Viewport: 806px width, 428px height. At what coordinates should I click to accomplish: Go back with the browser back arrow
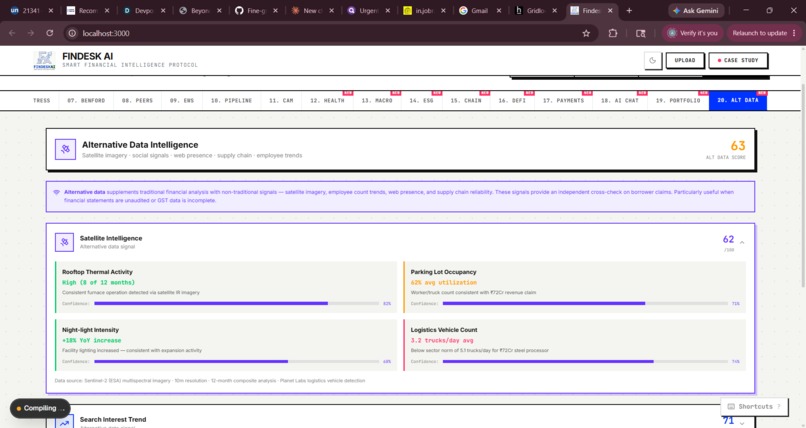[x=12, y=33]
